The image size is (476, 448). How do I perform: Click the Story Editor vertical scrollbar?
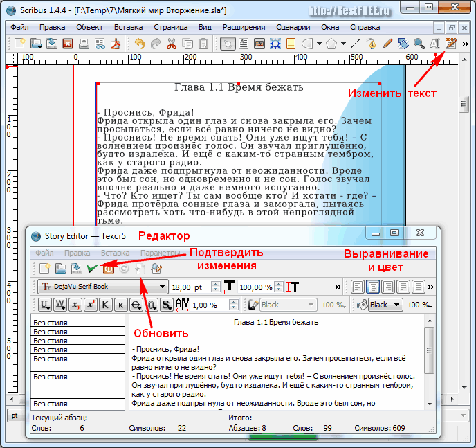pos(430,360)
